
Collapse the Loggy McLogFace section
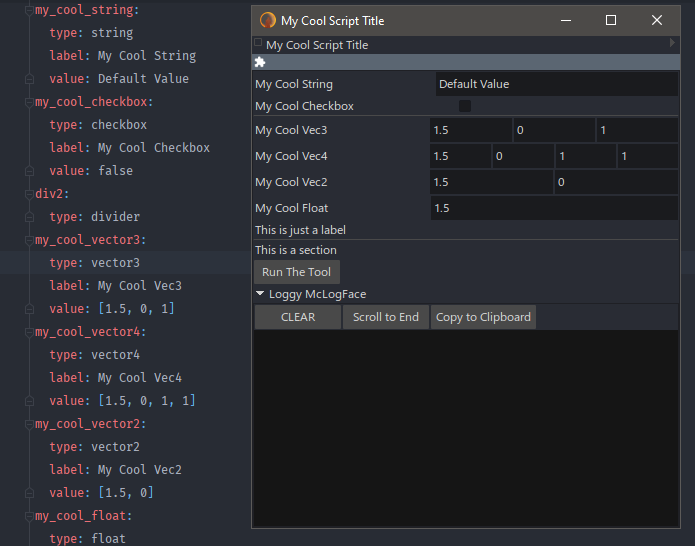260,294
